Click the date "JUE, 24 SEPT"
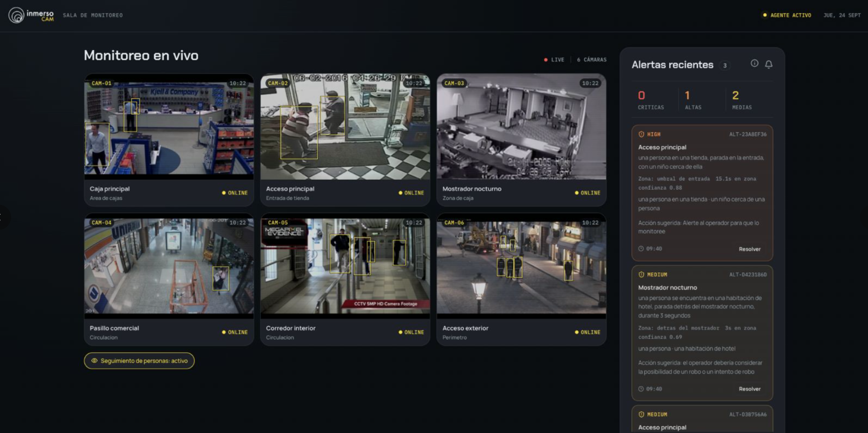868x433 pixels. pyautogui.click(x=842, y=15)
